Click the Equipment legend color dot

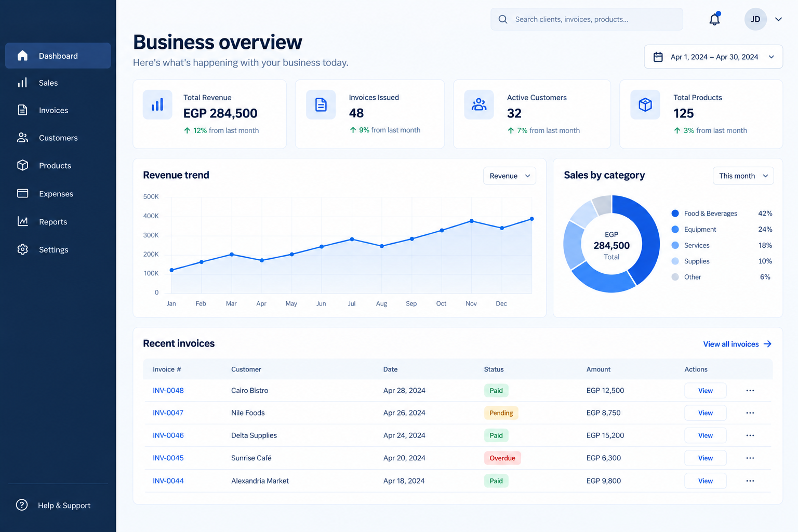click(675, 229)
